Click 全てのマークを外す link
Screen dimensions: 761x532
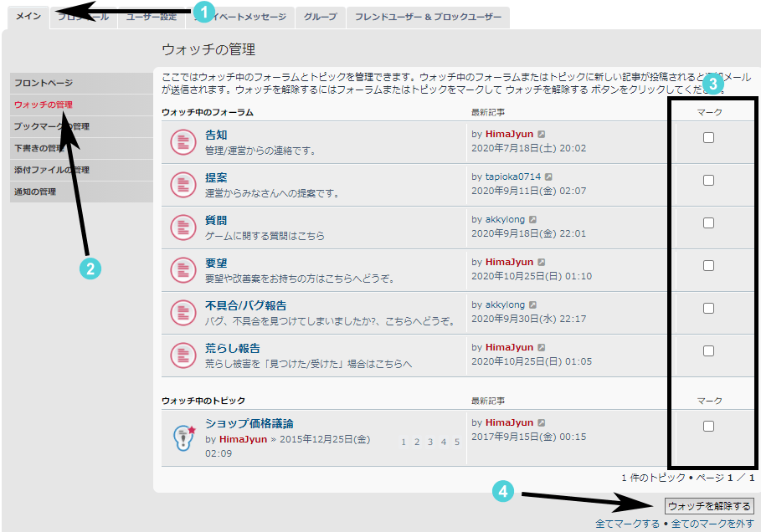pyautogui.click(x=712, y=524)
